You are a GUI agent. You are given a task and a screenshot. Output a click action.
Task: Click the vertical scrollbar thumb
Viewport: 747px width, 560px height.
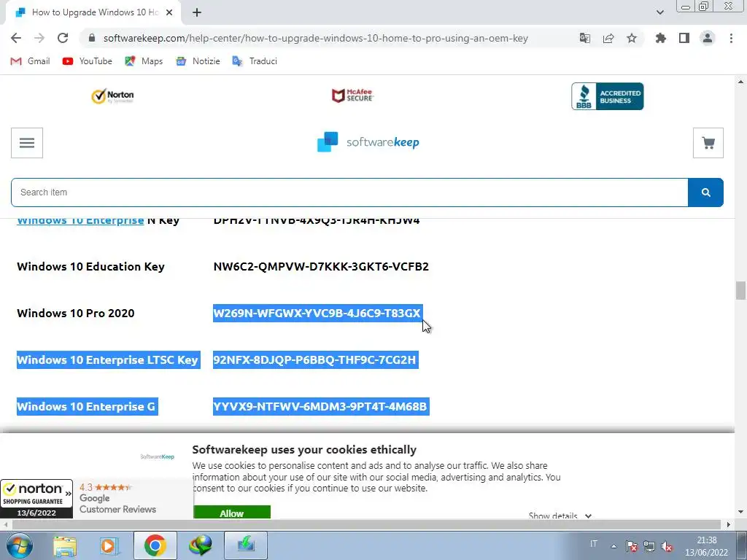740,290
